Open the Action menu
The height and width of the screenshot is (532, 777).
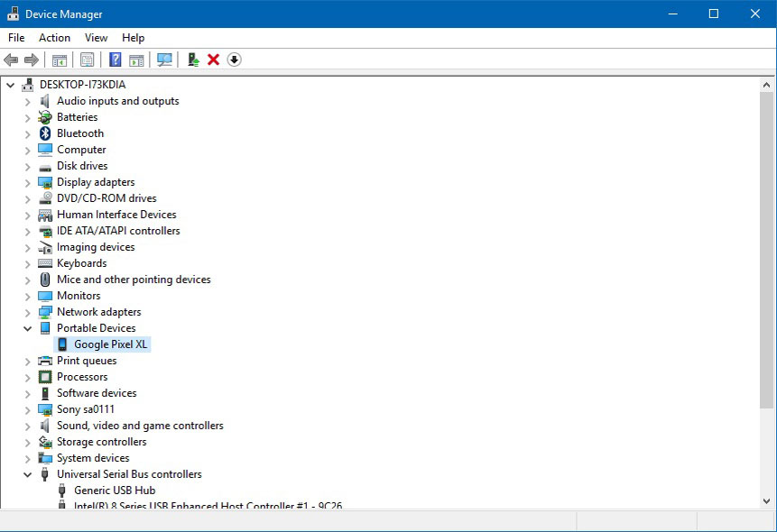54,38
